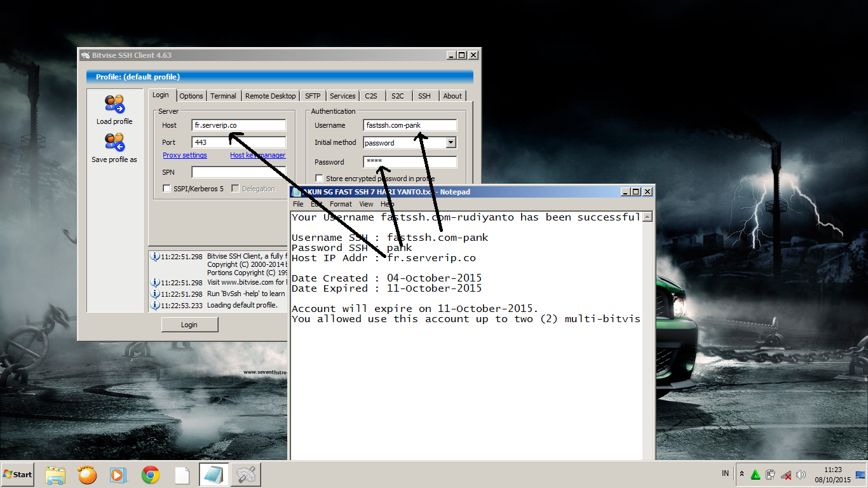Click into the empty SPN field

point(239,172)
